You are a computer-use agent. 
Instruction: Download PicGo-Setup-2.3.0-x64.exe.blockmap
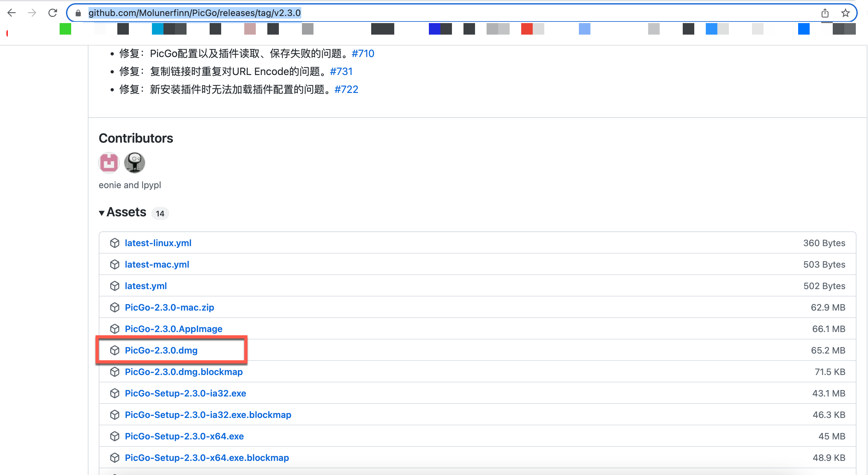click(x=207, y=457)
